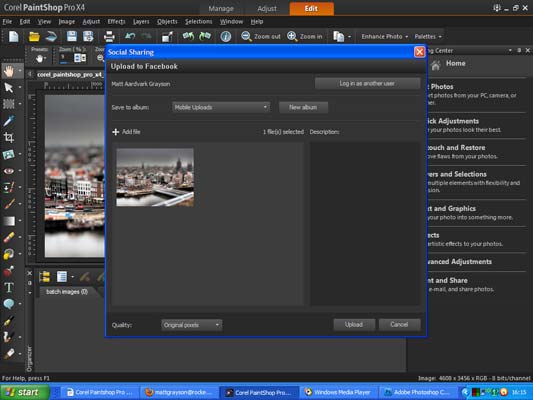Click the scanner import icon

(51, 36)
